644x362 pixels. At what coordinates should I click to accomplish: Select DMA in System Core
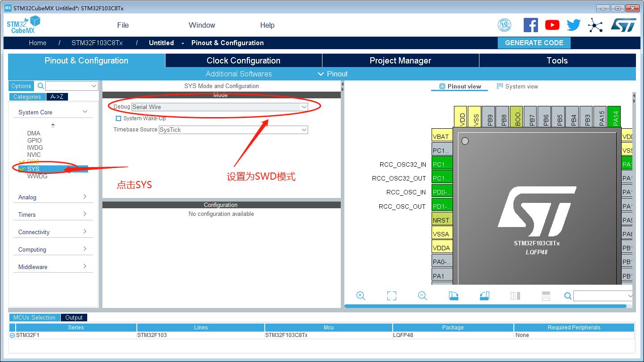[34, 133]
